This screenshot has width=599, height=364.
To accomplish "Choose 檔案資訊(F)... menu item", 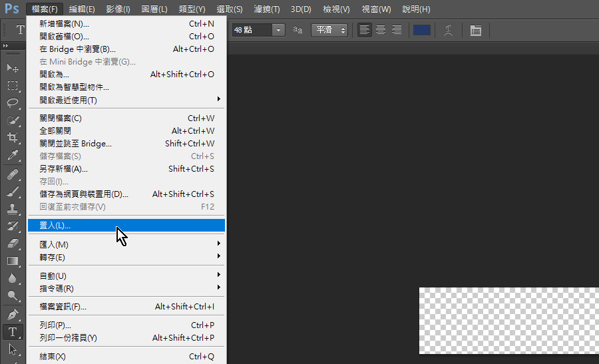I will (126, 306).
